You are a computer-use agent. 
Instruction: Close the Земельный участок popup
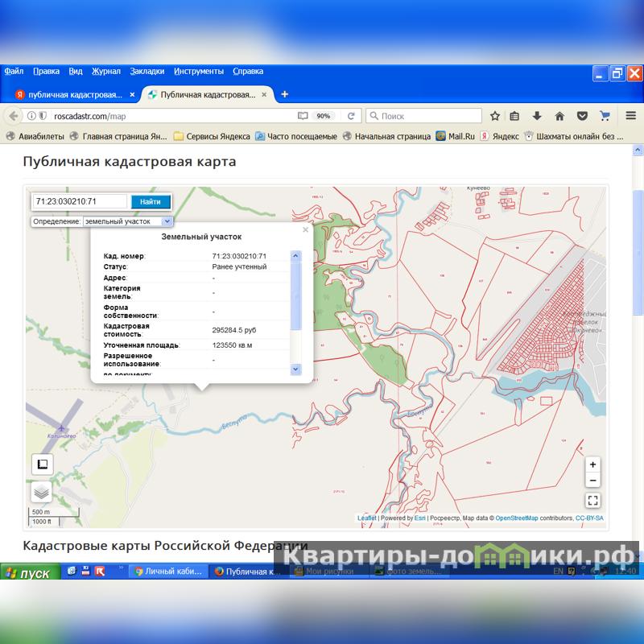tap(305, 230)
